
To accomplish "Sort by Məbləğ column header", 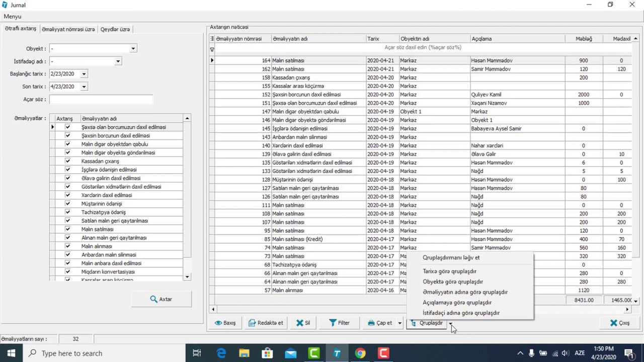I will click(584, 39).
